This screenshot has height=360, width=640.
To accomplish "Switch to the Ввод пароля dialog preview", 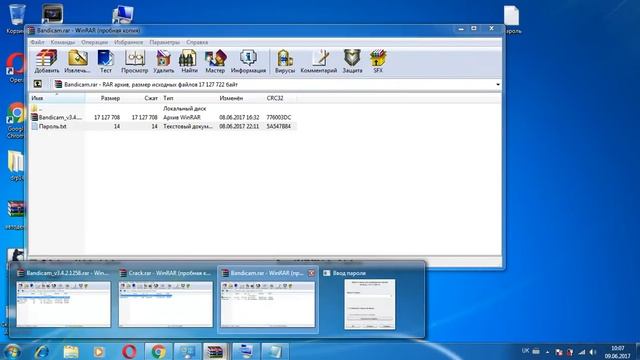I will coord(369,299).
